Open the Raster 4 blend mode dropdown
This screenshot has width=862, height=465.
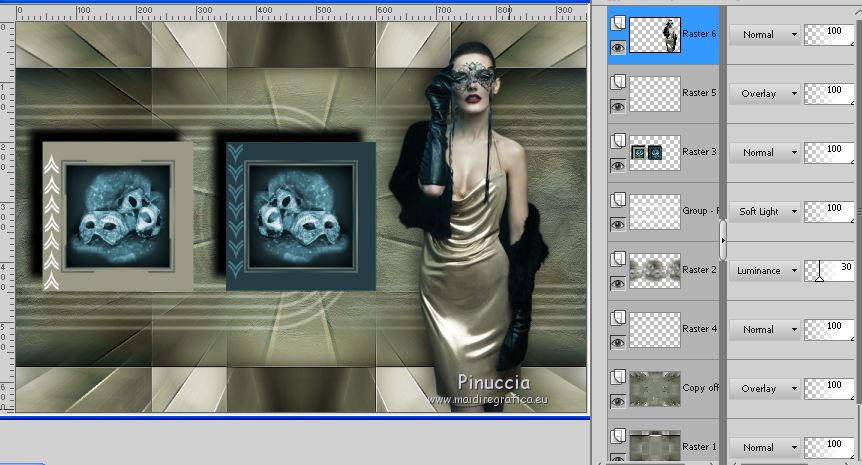(x=765, y=330)
